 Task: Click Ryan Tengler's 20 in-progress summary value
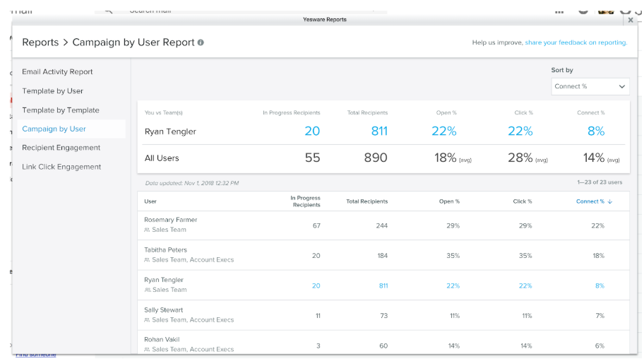(312, 131)
